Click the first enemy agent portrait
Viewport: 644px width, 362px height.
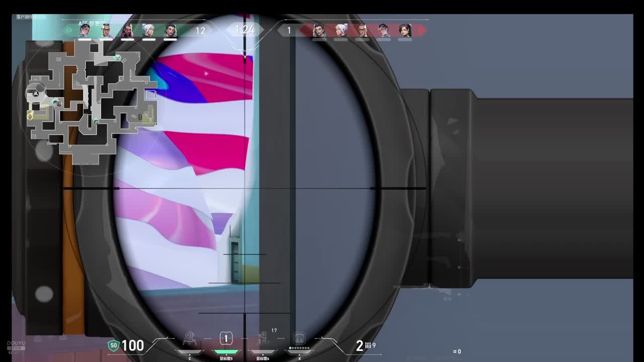[319, 30]
